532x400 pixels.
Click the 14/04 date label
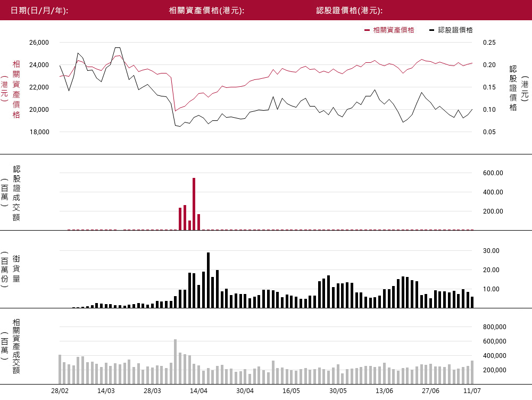coord(198,391)
